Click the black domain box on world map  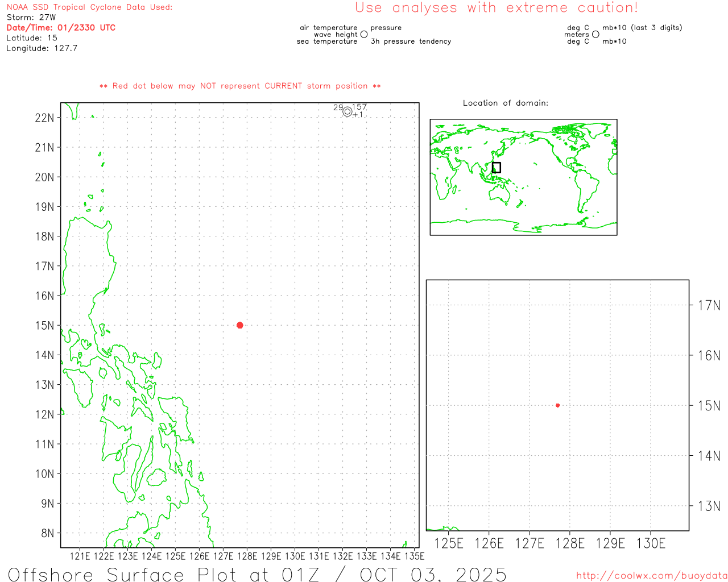[497, 167]
